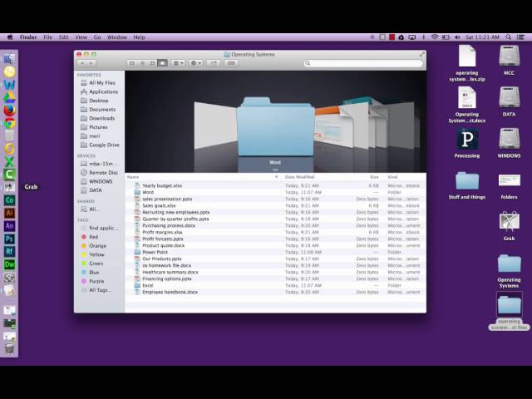Switch Finder to column view
Viewport: 532px width, 399px height.
point(152,63)
